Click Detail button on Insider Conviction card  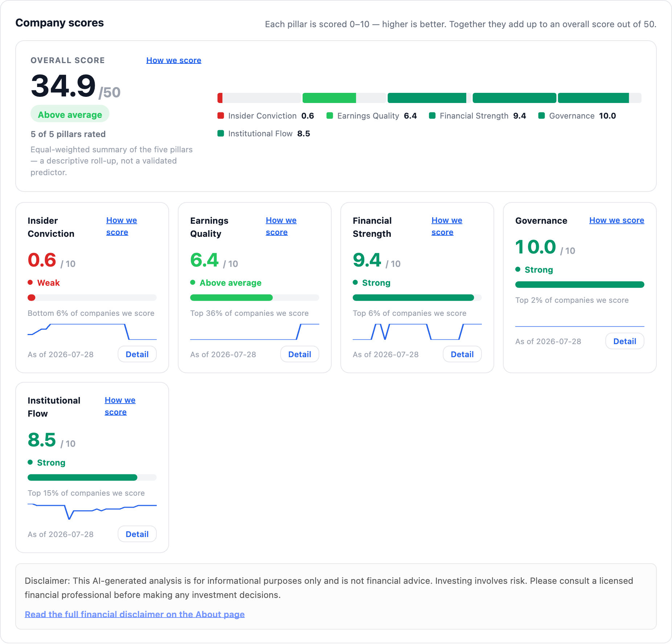click(x=137, y=354)
